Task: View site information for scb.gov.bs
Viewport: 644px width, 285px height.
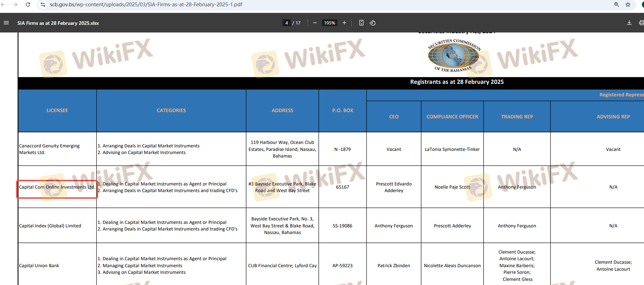Action: coord(43,5)
